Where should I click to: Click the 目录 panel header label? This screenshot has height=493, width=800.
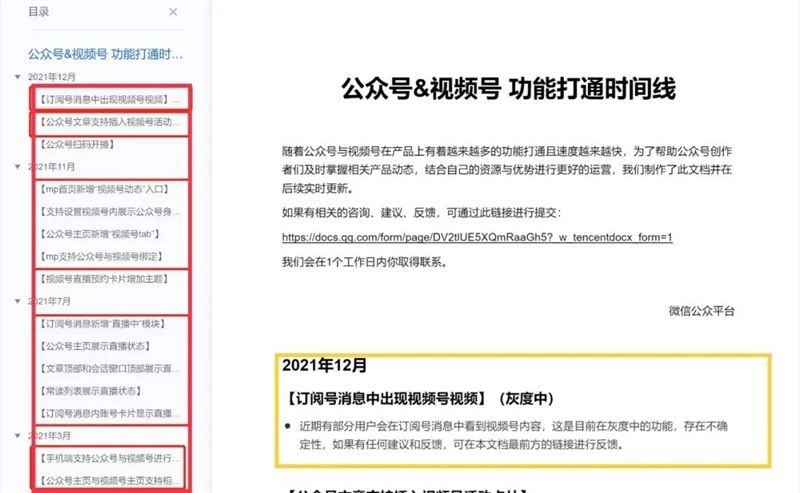pos(39,12)
